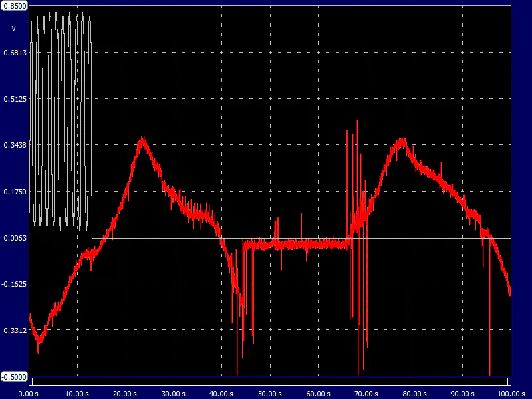
Task: Select the 20.00 s time axis label
Action: tap(125, 393)
